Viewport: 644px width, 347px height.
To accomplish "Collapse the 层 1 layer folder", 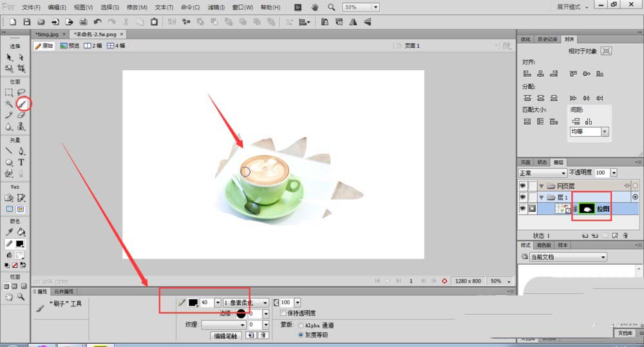I will 541,197.
